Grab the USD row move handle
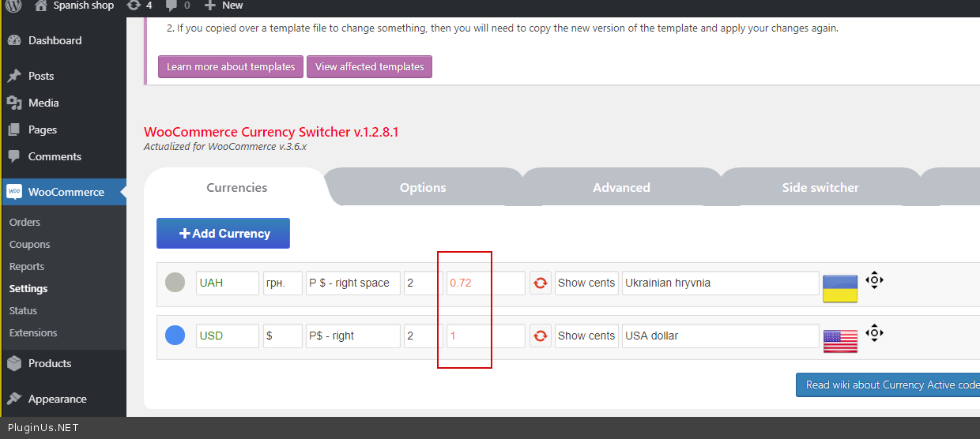The width and height of the screenshot is (980, 439). (x=874, y=333)
